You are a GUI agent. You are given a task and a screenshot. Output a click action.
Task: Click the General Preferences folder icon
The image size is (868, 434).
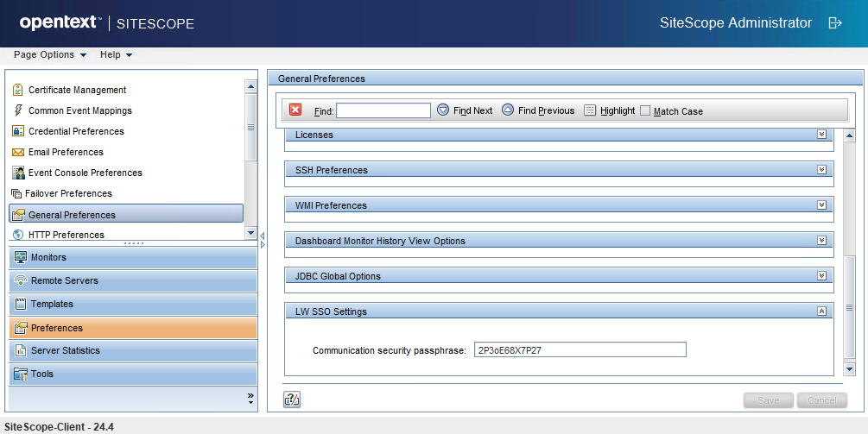[18, 215]
